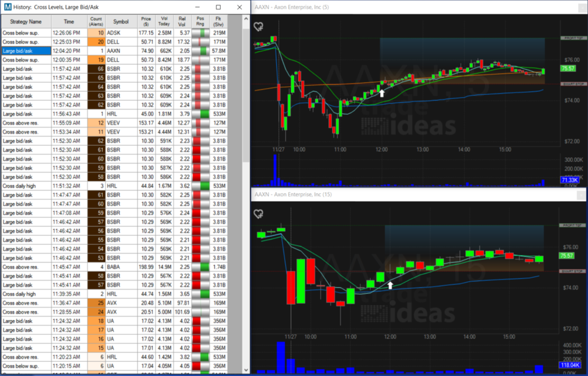Click the favorite heart icon on AAXN 5-minute chart
Viewport: 588px width, 376px height.
tap(258, 26)
